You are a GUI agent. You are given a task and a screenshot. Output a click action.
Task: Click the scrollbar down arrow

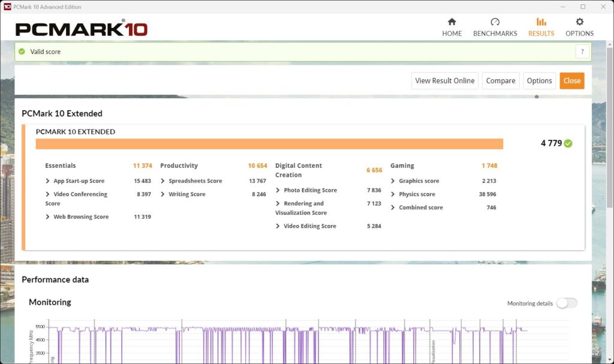pyautogui.click(x=609, y=360)
